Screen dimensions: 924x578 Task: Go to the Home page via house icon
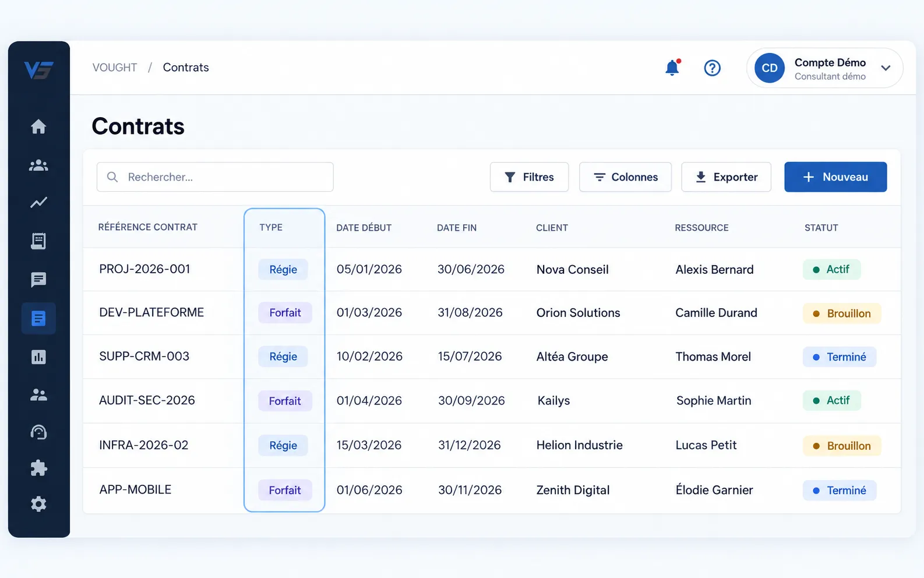pos(38,126)
